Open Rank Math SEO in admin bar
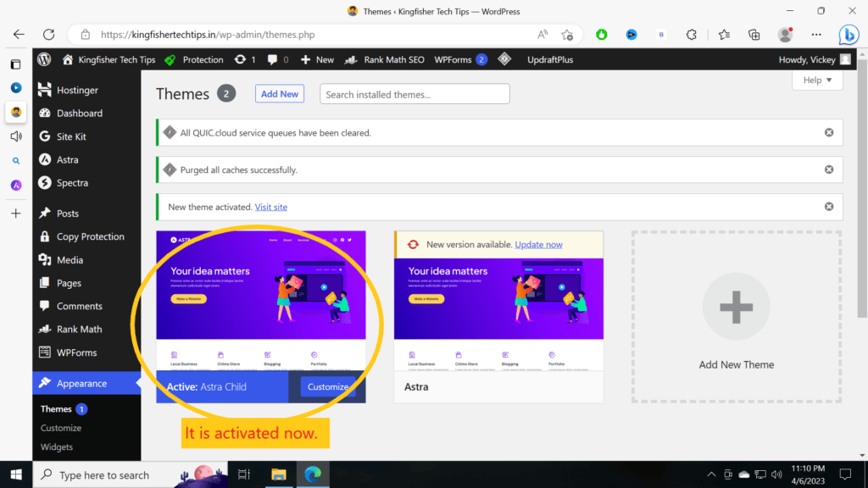The height and width of the screenshot is (488, 868). 384,59
